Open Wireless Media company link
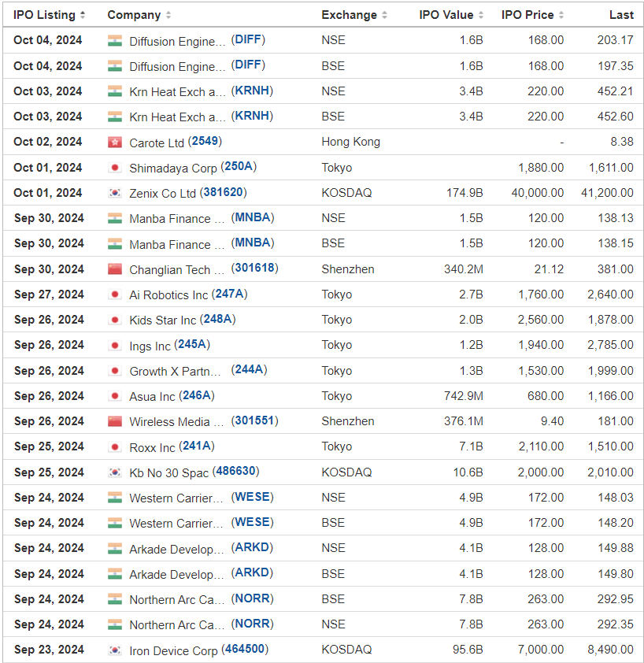This screenshot has width=644, height=663. click(x=177, y=422)
